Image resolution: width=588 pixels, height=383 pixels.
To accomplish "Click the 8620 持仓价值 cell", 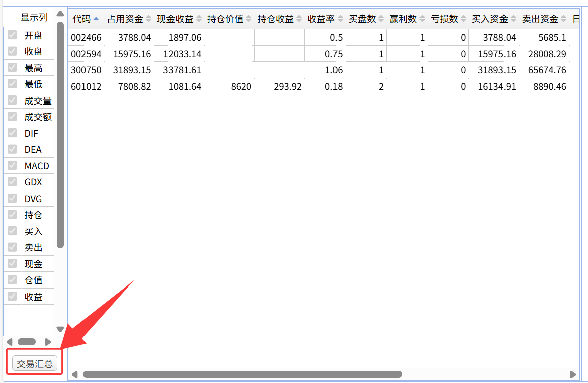I will [229, 86].
